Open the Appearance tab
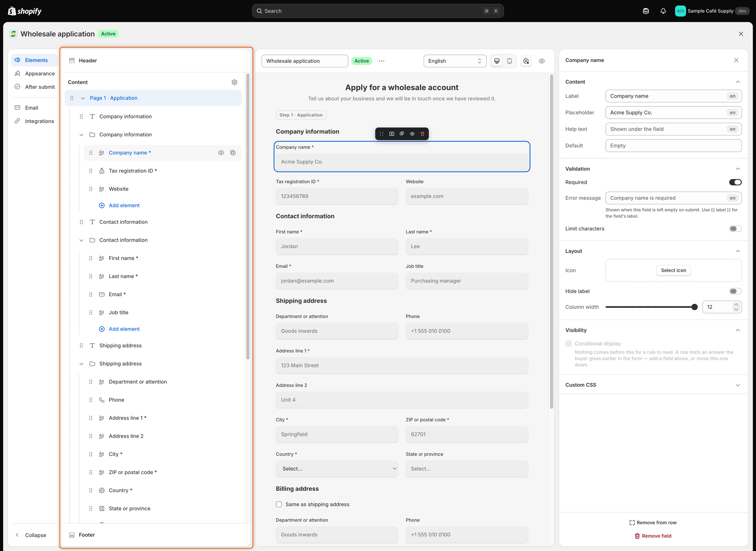 (35, 74)
